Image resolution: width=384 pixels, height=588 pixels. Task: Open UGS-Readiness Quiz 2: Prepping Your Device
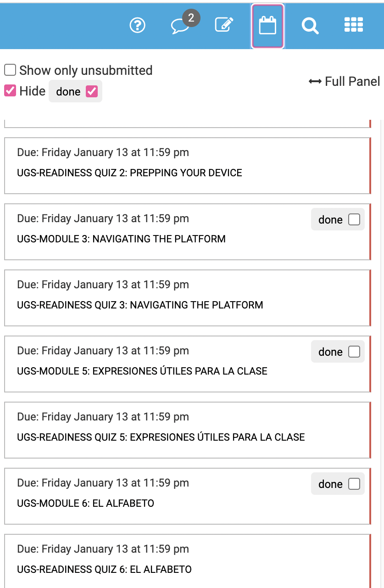point(129,173)
